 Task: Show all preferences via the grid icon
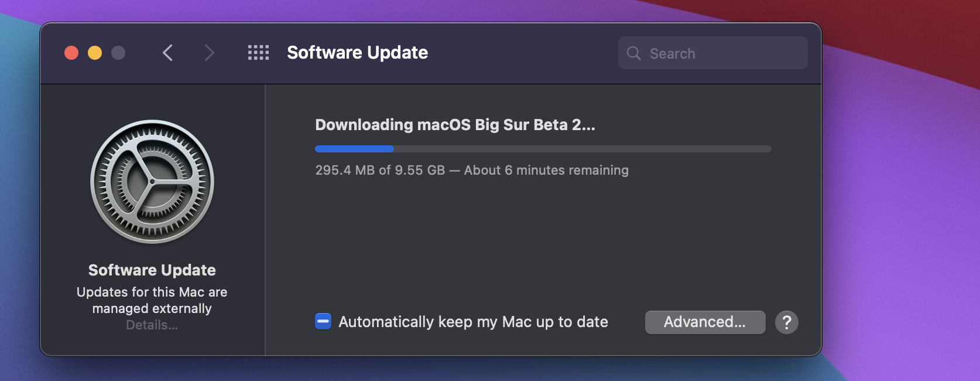pyautogui.click(x=258, y=53)
